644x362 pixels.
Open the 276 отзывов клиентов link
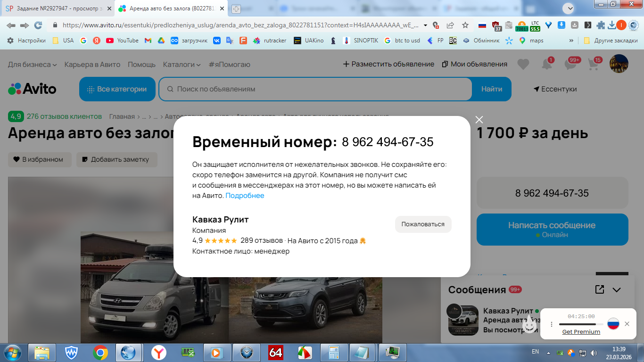64,116
